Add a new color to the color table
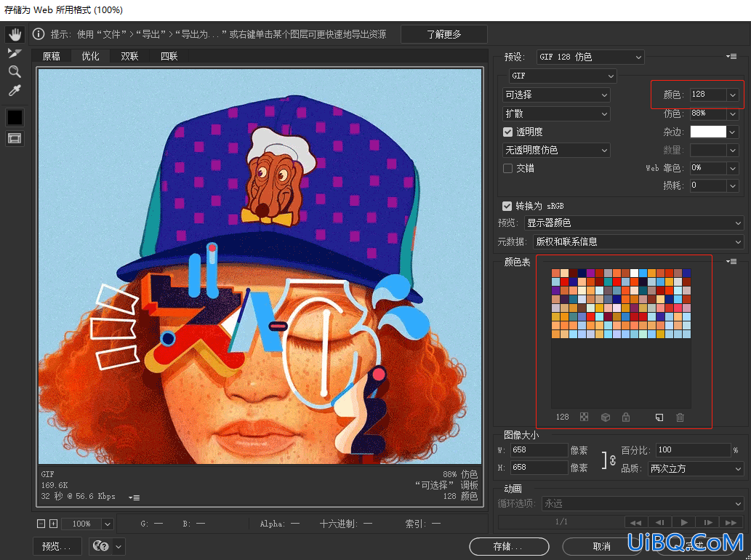Viewport: 751px width, 560px height. [659, 417]
